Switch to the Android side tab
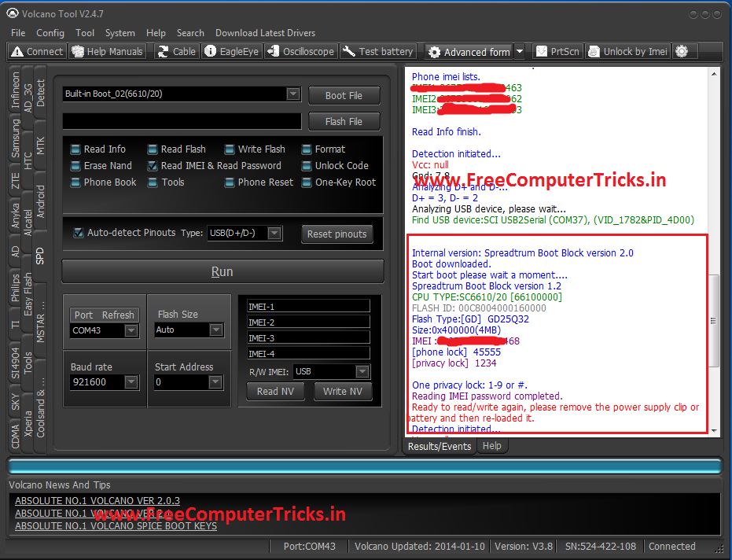732x560 pixels. point(41,201)
